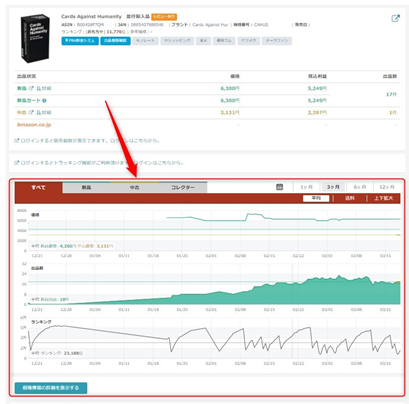Image resolution: width=409 pixels, height=404 pixels.
Task: Click the teal button below the ranking chart
Action: click(51, 388)
